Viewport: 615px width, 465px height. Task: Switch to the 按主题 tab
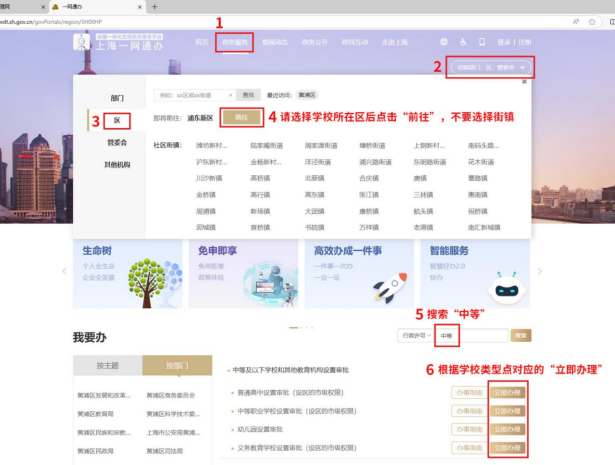(x=107, y=366)
